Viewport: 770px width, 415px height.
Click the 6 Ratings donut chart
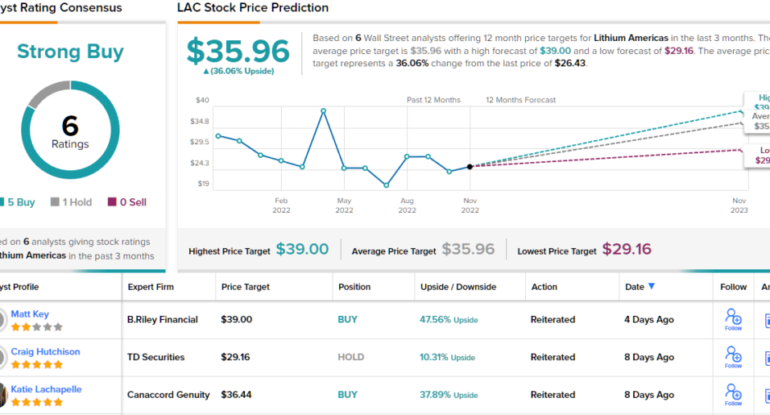point(69,132)
